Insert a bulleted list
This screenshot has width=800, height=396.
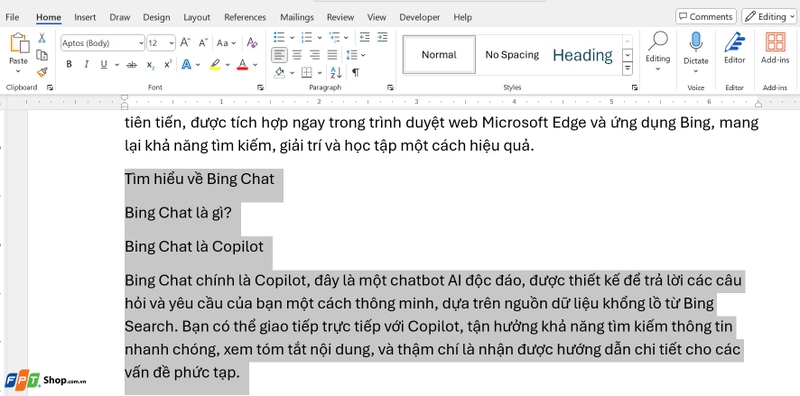tap(279, 37)
